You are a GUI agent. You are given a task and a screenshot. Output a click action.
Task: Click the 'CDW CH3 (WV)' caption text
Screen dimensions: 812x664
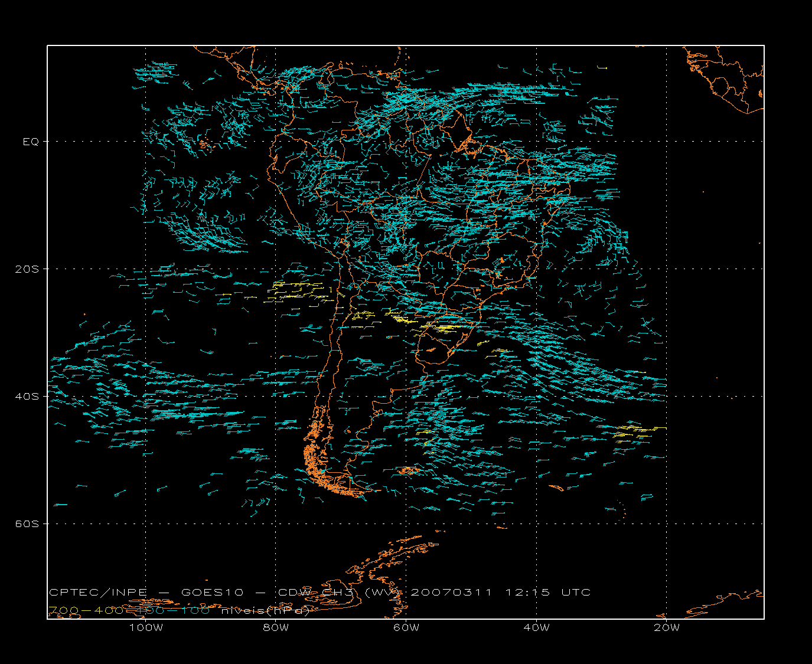click(x=340, y=592)
